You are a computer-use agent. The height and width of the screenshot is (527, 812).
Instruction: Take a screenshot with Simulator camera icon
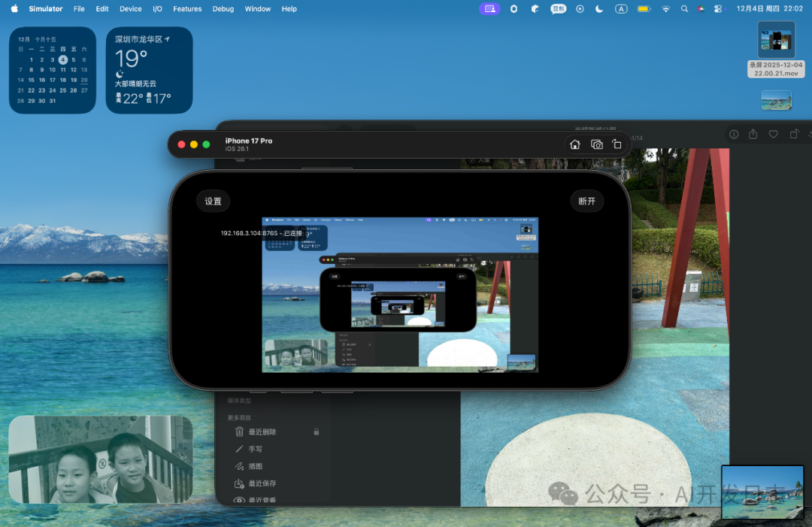pyautogui.click(x=596, y=144)
